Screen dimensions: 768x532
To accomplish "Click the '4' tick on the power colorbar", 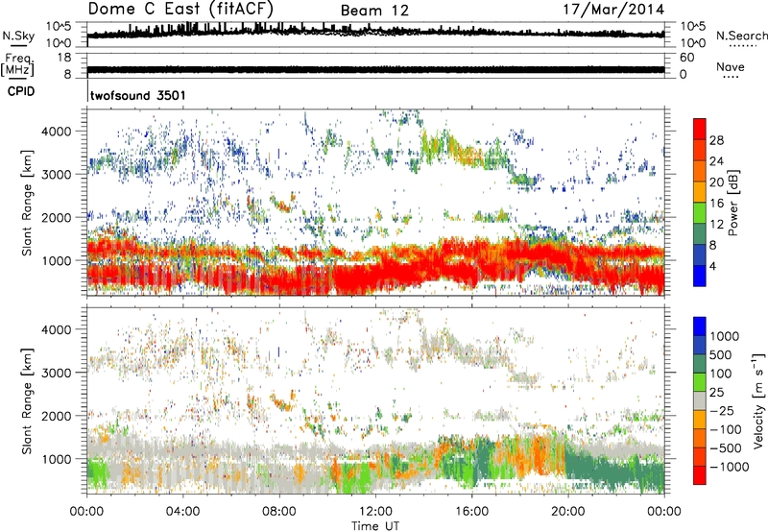I will coord(712,267).
